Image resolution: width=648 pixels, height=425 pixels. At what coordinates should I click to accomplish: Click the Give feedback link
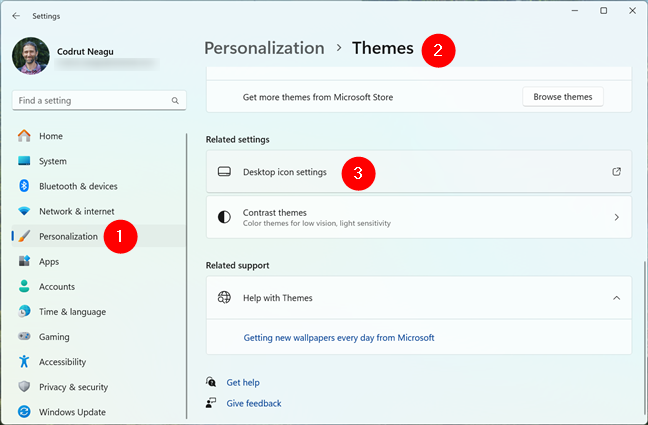(254, 404)
